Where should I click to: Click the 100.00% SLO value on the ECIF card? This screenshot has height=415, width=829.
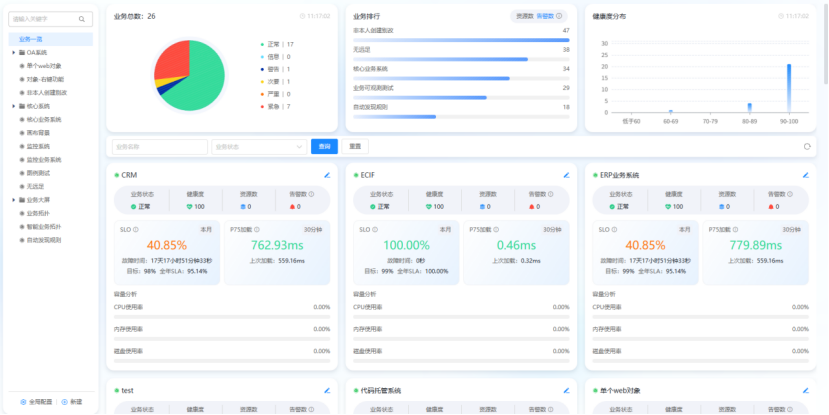point(406,245)
